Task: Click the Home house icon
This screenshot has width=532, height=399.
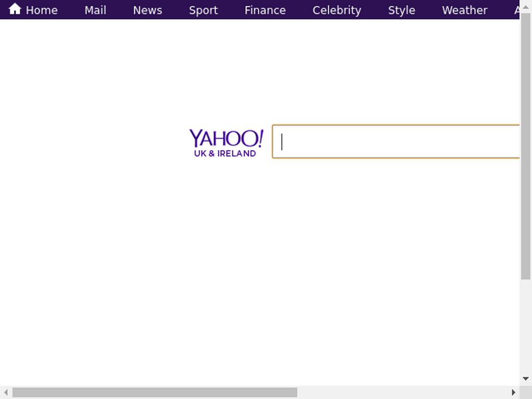Action: point(15,9)
